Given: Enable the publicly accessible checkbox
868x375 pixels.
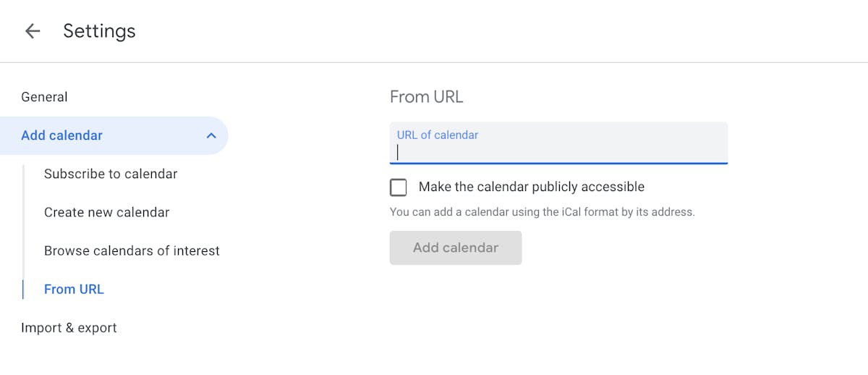Looking at the screenshot, I should click(x=398, y=187).
